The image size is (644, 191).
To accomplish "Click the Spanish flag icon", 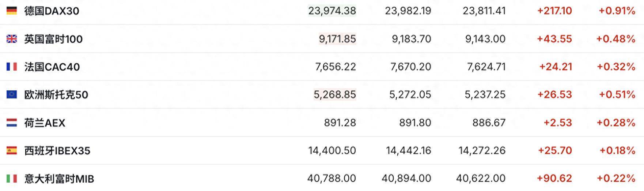I will pos(12,150).
